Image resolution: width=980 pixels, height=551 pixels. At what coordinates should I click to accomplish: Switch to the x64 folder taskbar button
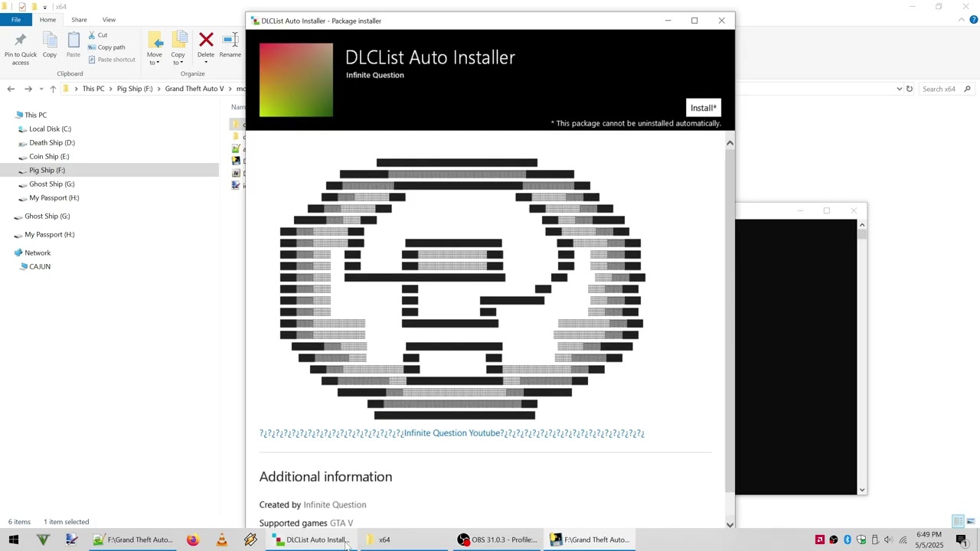[383, 540]
